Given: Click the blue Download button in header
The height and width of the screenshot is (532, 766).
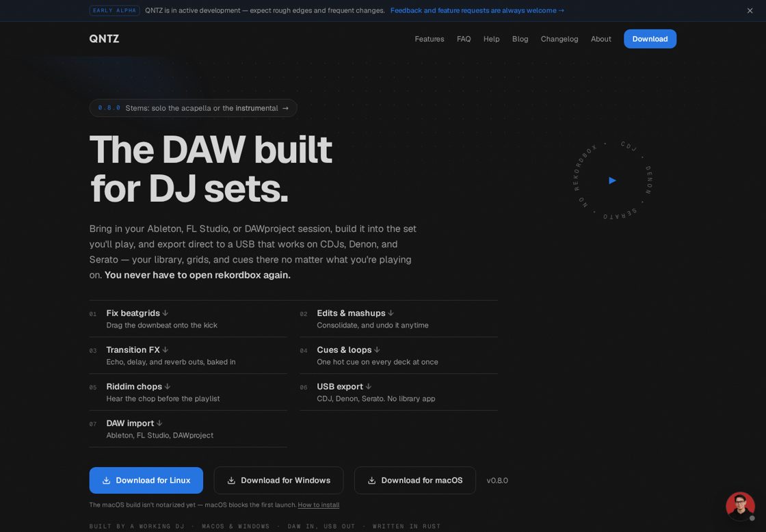Looking at the screenshot, I should [650, 39].
